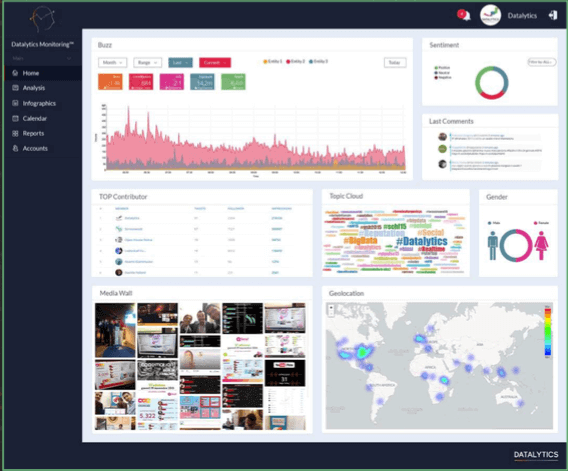
Task: Click the heatmap color scale on map
Action: tap(547, 332)
